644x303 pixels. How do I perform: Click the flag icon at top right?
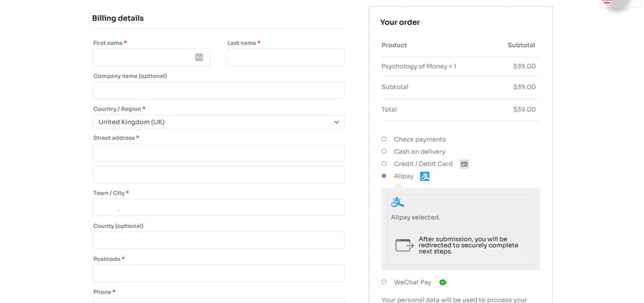pyautogui.click(x=608, y=2)
